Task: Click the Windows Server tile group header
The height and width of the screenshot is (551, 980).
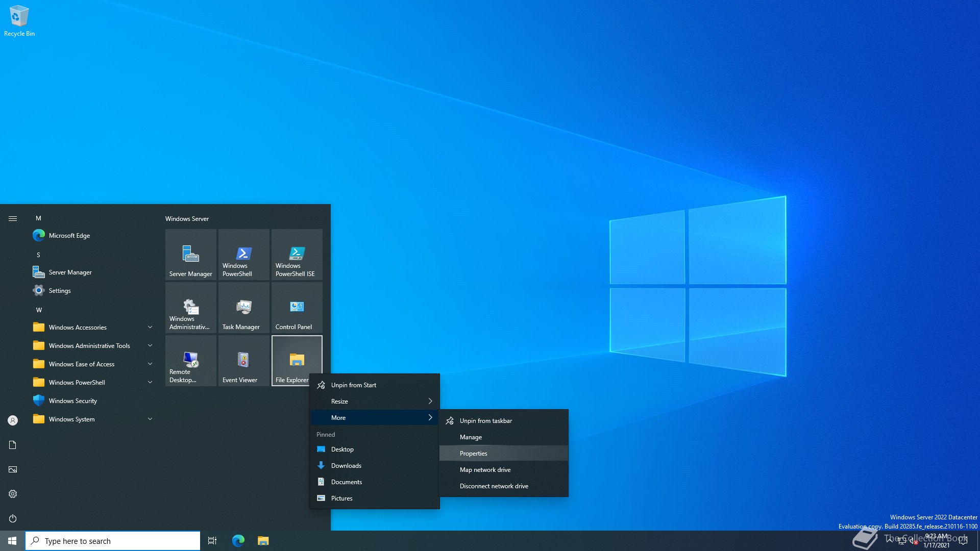Action: coord(187,219)
